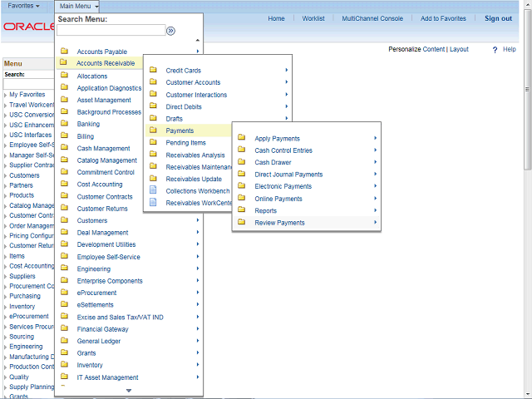Select Electronic Payments menu entry
This screenshot has height=399, width=532.
283,186
